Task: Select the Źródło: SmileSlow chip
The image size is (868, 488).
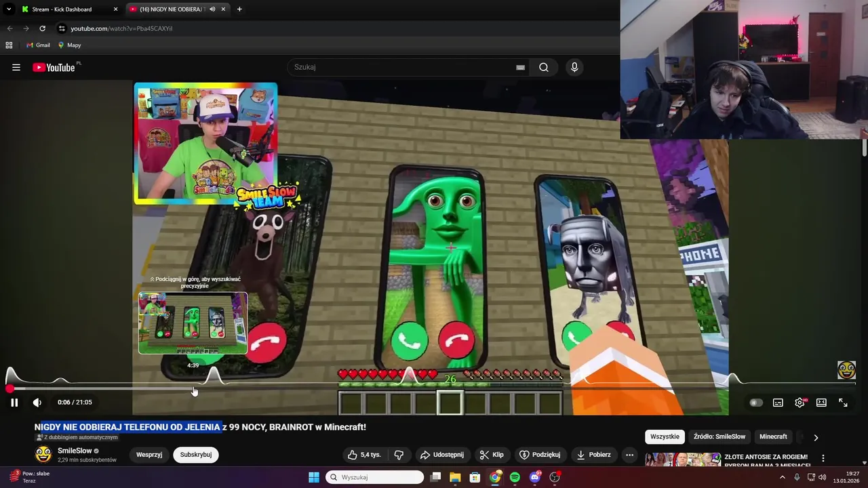Action: tap(719, 436)
